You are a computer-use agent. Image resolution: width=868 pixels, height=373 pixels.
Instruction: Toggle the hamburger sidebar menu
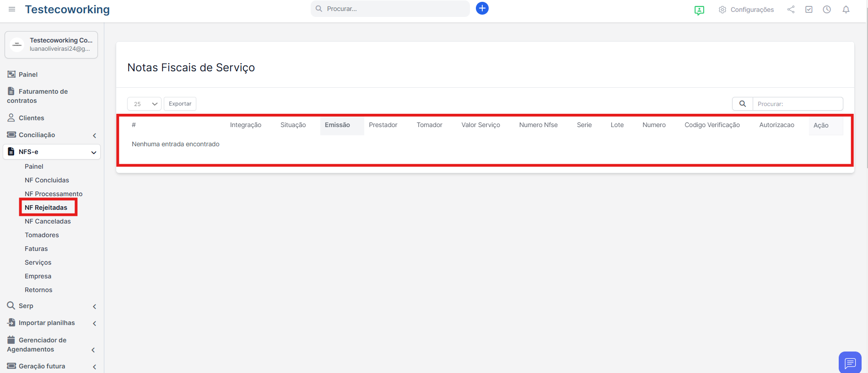[12, 9]
